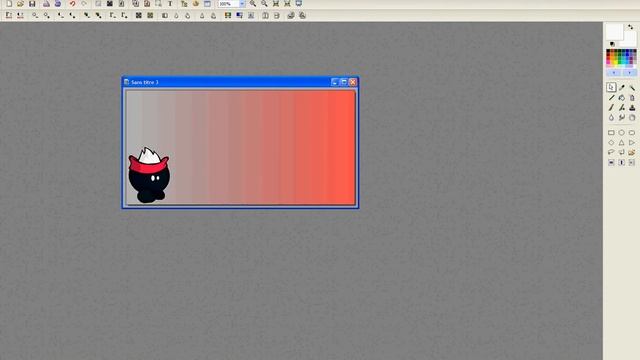640x360 pixels.
Task: Click the character on the gradient canvas
Action: tap(149, 175)
